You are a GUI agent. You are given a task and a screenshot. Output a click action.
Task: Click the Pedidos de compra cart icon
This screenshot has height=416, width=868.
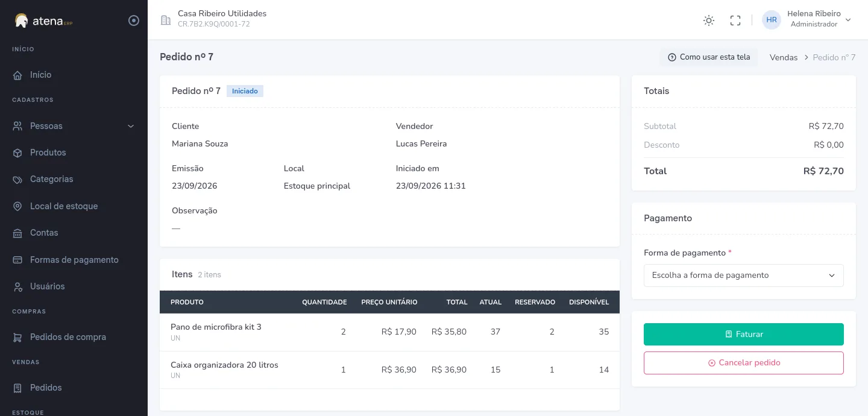tap(18, 337)
